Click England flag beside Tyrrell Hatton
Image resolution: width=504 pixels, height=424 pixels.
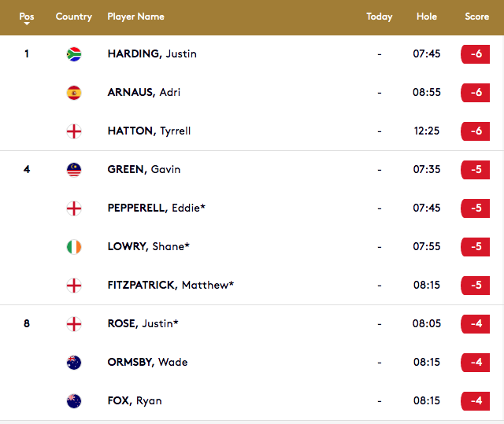[74, 131]
